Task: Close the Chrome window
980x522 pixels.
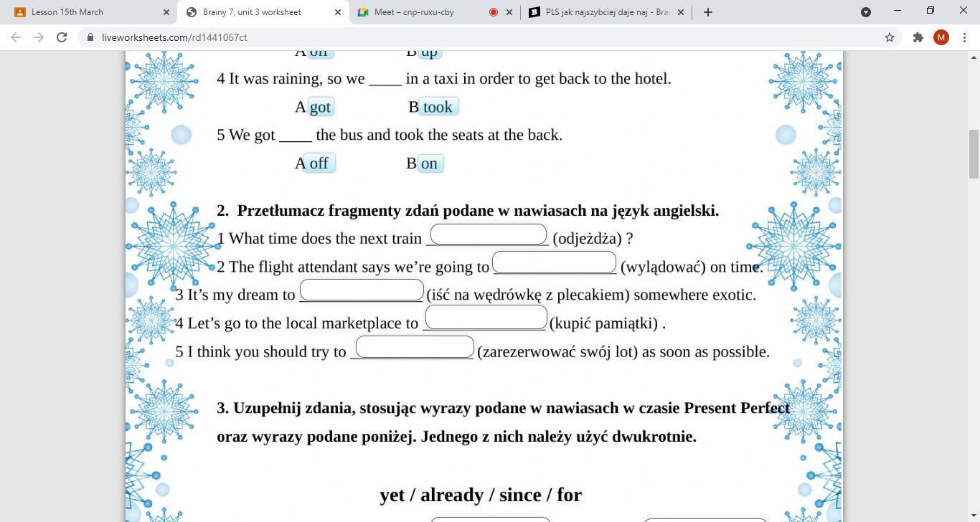Action: tap(963, 11)
